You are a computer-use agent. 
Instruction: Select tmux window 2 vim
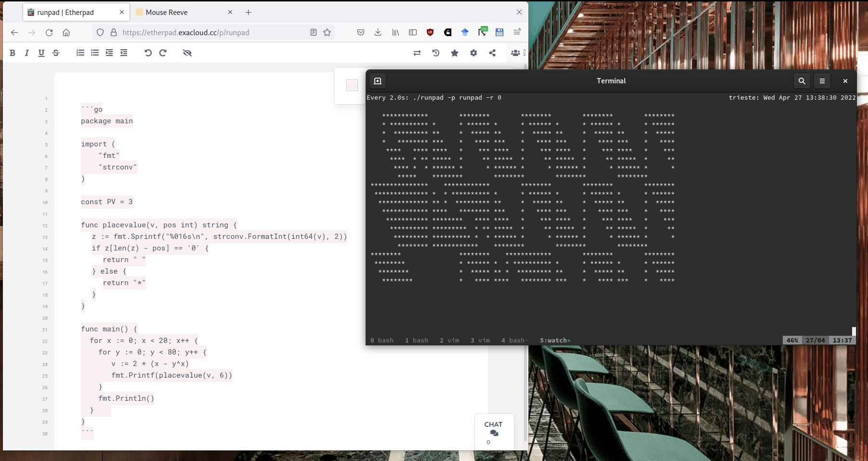449,341
